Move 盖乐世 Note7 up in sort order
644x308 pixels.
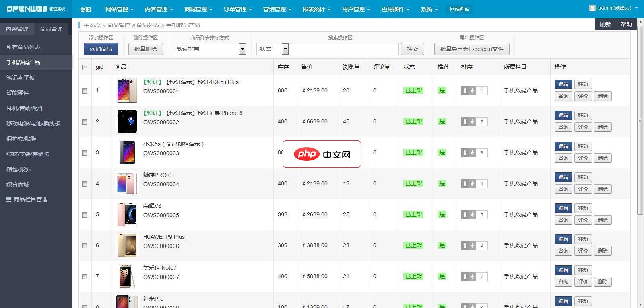point(465,277)
